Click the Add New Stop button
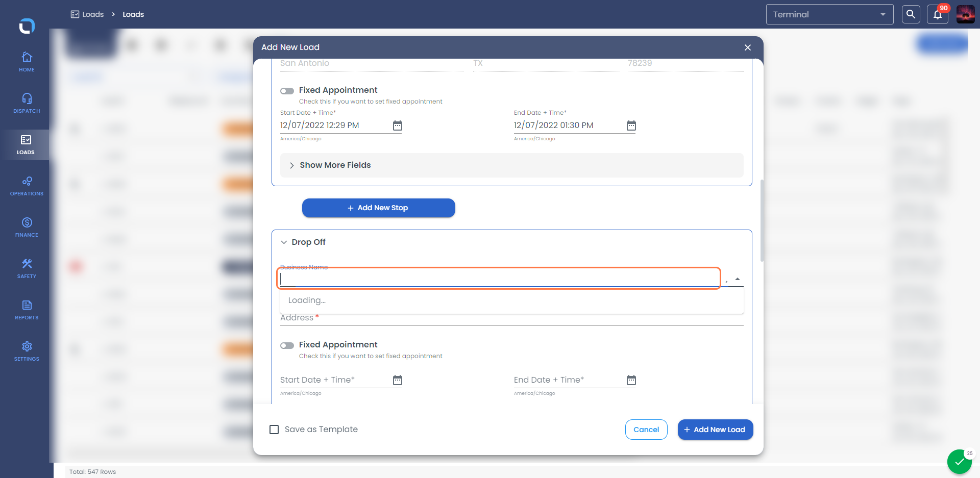This screenshot has width=980, height=478. 378,208
